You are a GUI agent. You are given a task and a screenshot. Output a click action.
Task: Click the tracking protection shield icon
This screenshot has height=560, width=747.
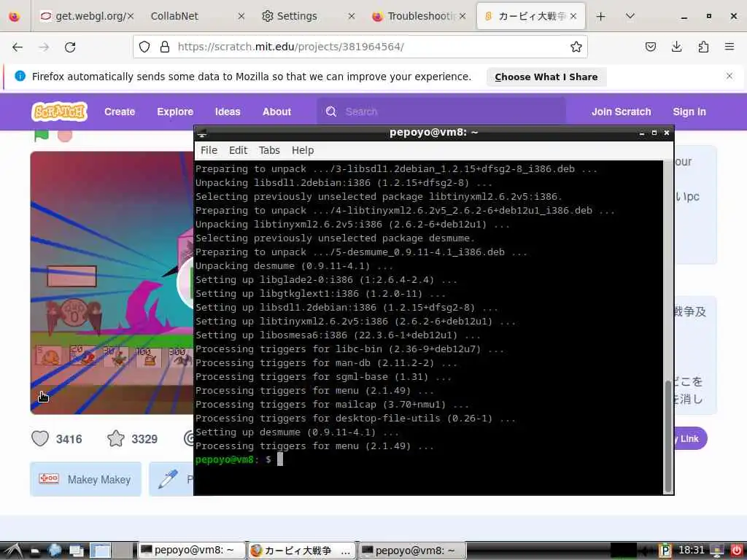point(144,47)
